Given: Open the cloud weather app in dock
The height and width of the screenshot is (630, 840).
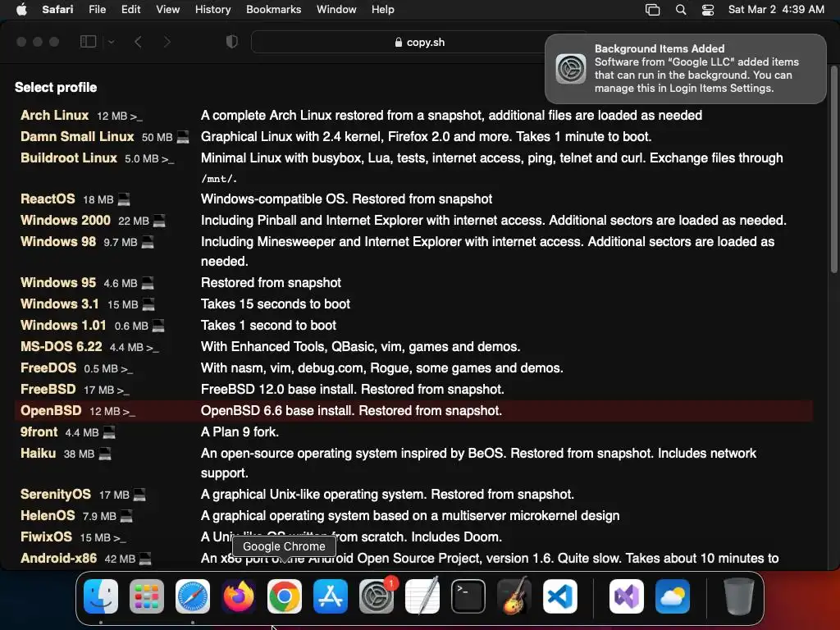Looking at the screenshot, I should click(x=673, y=596).
